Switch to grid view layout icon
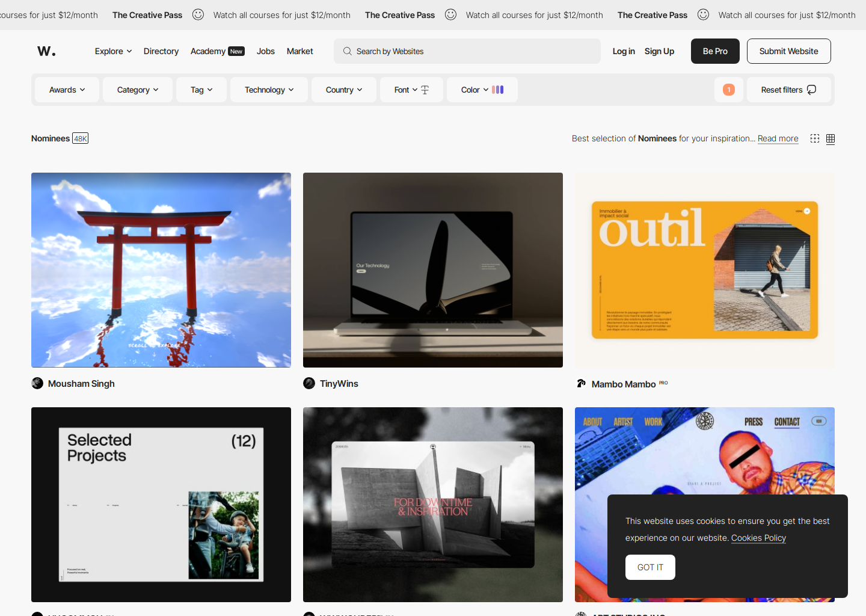This screenshot has height=616, width=866. (830, 138)
